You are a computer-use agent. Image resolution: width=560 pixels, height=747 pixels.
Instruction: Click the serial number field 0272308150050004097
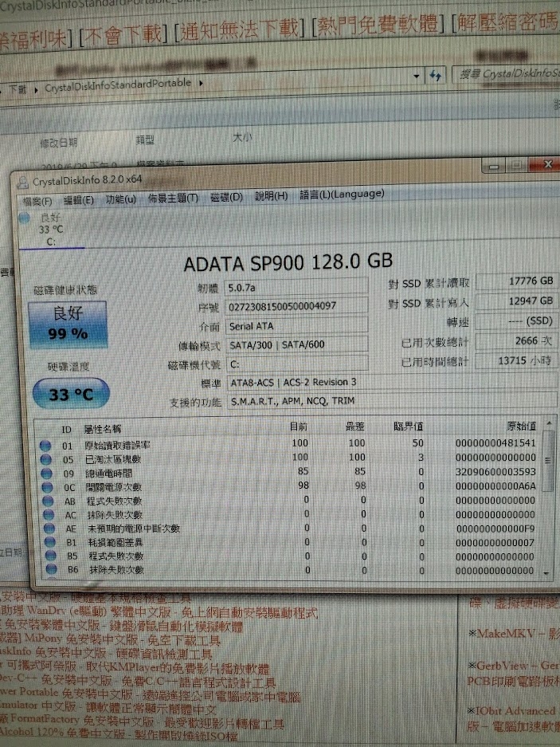(296, 306)
